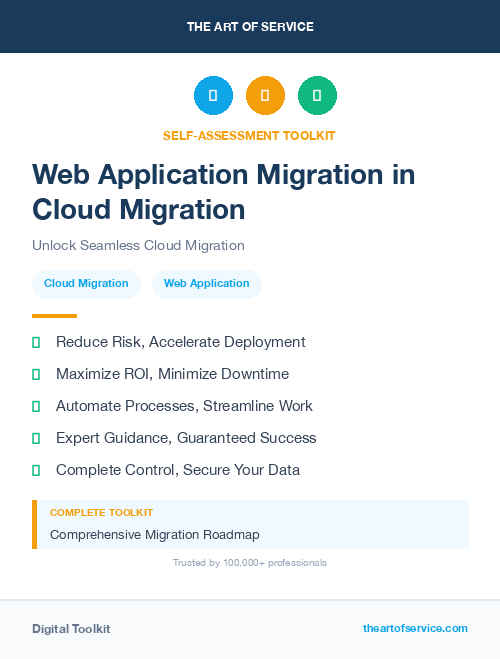500x659 pixels.
Task: Select the Web Application tag
Action: (x=207, y=284)
